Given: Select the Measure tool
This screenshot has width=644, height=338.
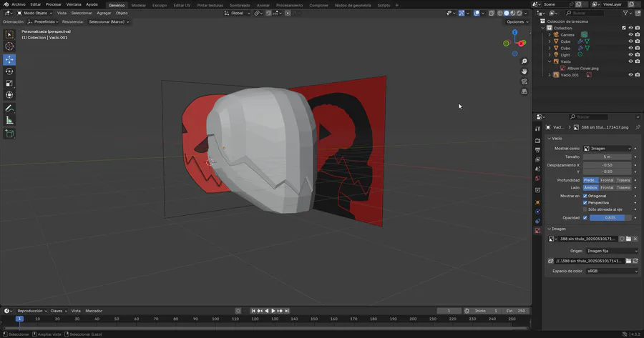Looking at the screenshot, I should [x=9, y=120].
